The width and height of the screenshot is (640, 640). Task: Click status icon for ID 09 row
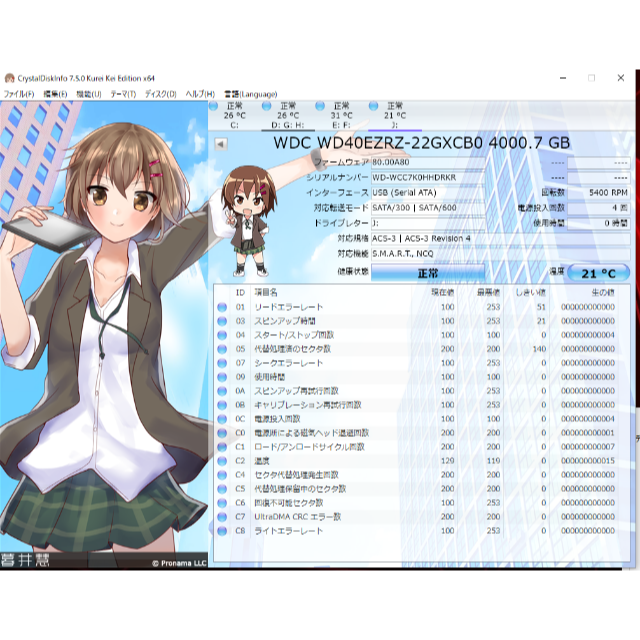point(222,377)
